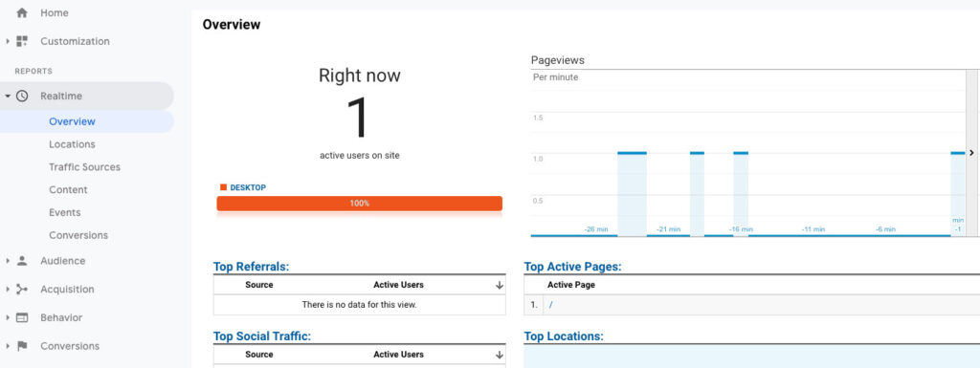The height and width of the screenshot is (368, 980).
Task: Click Active Users header in Top Referrals
Action: pos(399,285)
